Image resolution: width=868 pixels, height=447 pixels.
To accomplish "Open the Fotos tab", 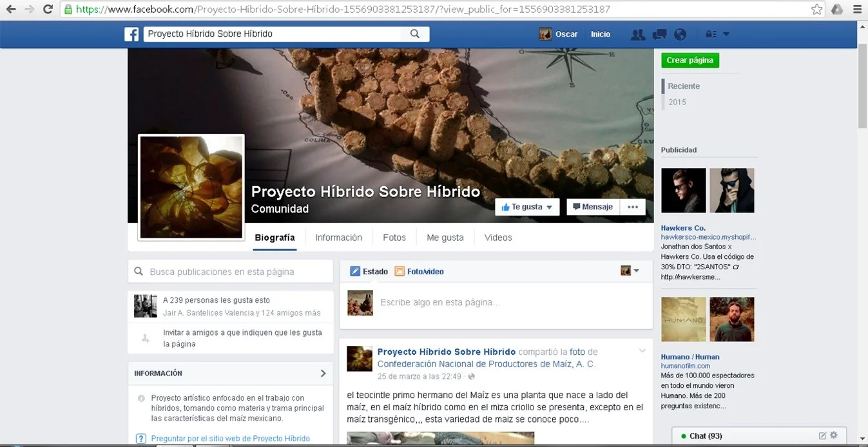I will click(394, 237).
